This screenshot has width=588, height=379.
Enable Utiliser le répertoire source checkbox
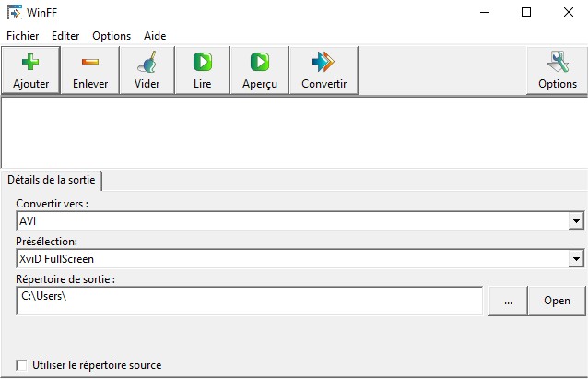pyautogui.click(x=21, y=365)
